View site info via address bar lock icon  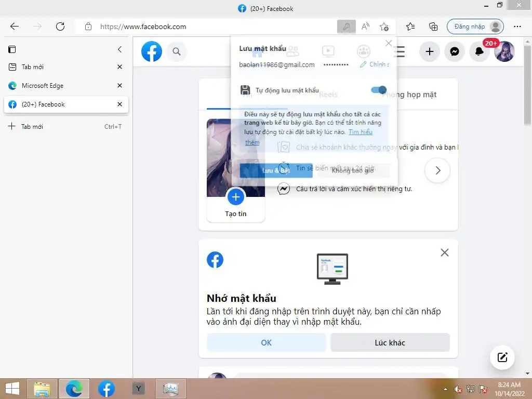click(88, 26)
